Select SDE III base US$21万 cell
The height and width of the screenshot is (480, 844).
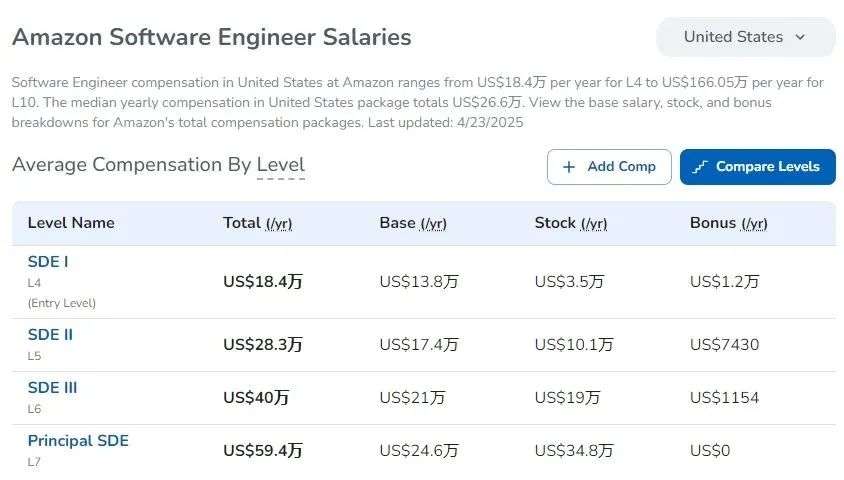[412, 398]
